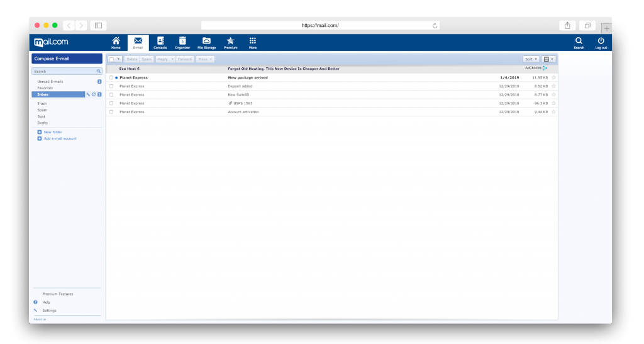This screenshot has height=344, width=644.
Task: Click the Search magnifier in the top bar
Action: [579, 41]
